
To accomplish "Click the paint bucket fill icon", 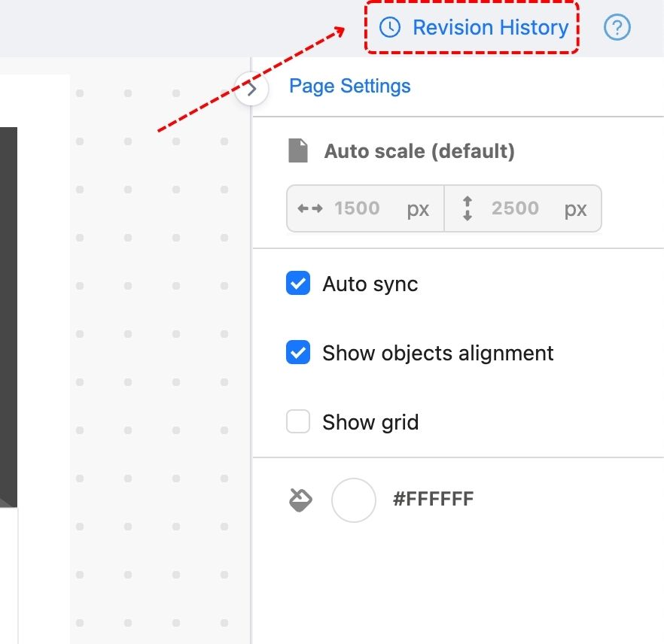I will tap(301, 500).
